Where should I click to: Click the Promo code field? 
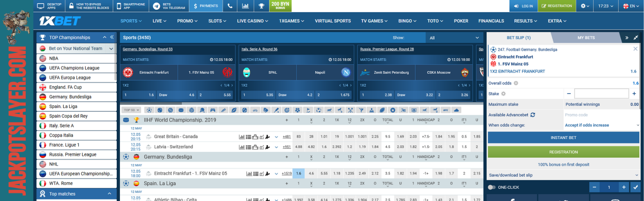coord(601,115)
